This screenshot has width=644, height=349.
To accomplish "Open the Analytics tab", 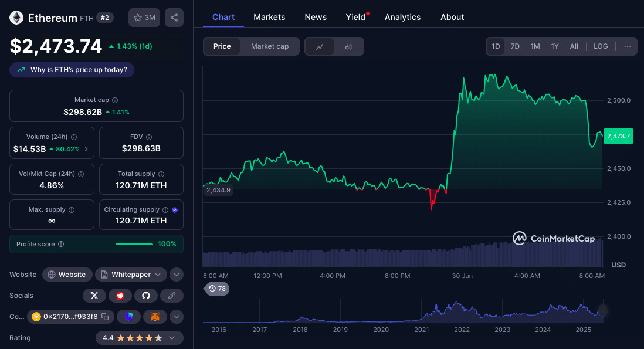I will [x=402, y=17].
